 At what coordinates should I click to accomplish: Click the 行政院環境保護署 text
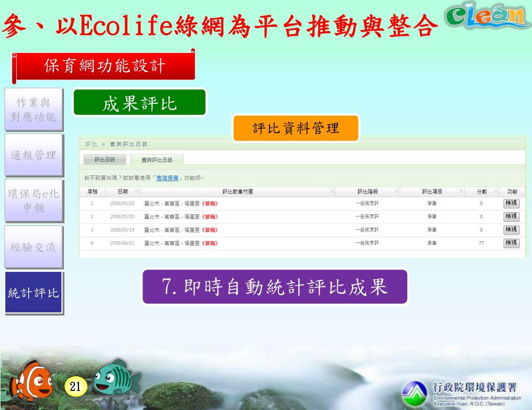pos(475,387)
